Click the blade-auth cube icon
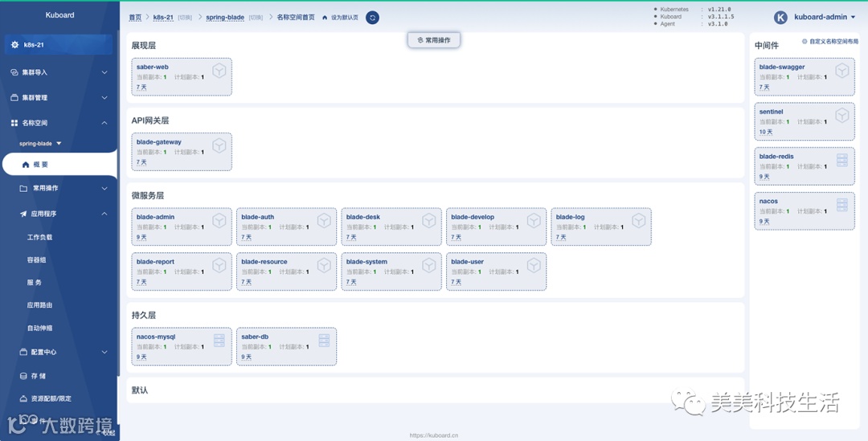Screen dimensions: 868x441 [325, 221]
